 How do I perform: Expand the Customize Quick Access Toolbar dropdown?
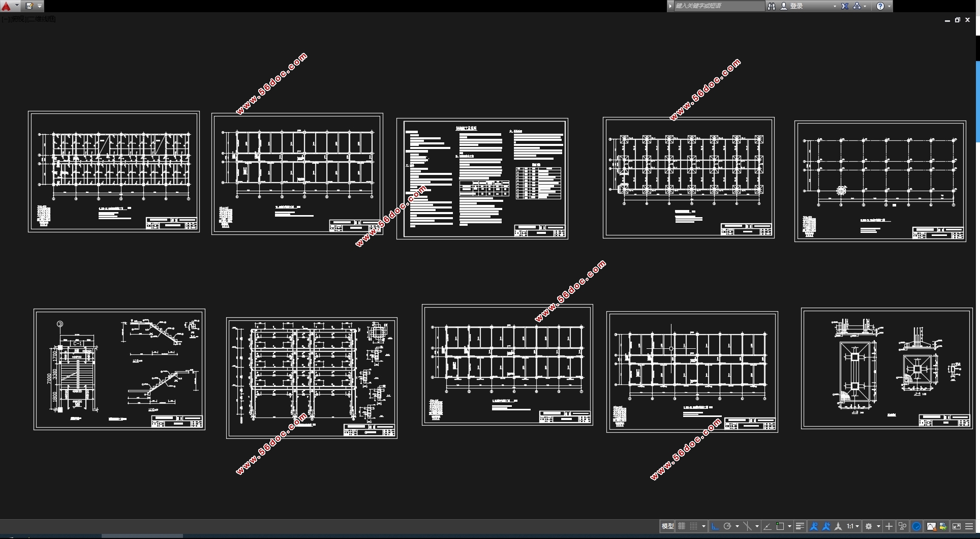[40, 6]
